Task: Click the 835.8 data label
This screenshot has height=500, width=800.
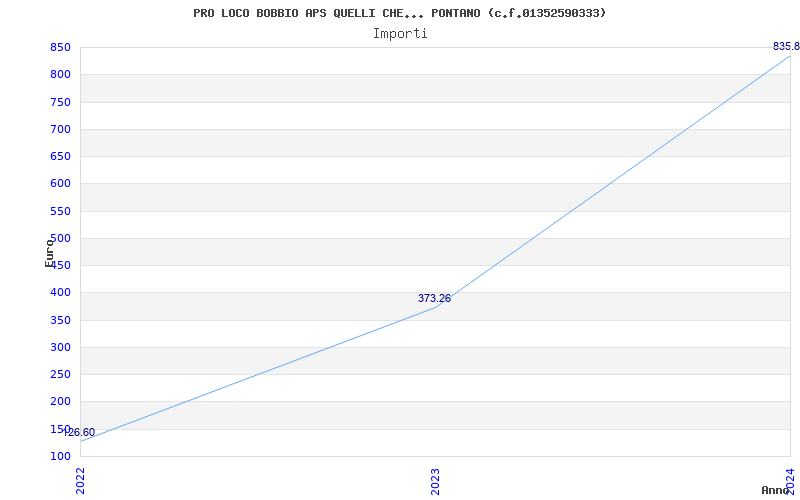Action: coord(786,47)
